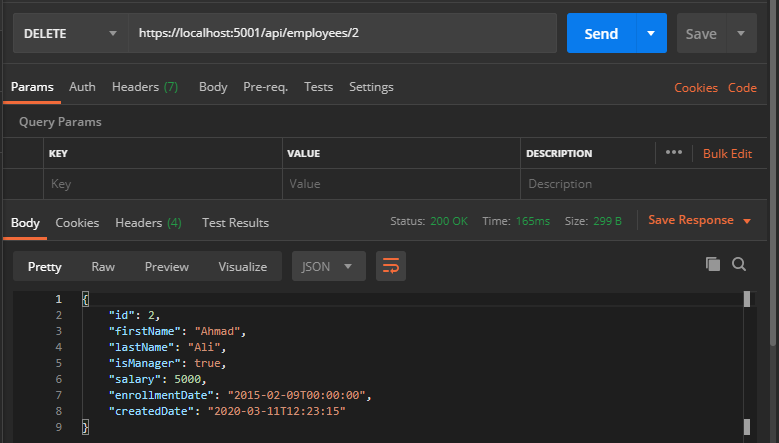
Task: Click the enrollmentDate value string
Action: tap(297, 395)
